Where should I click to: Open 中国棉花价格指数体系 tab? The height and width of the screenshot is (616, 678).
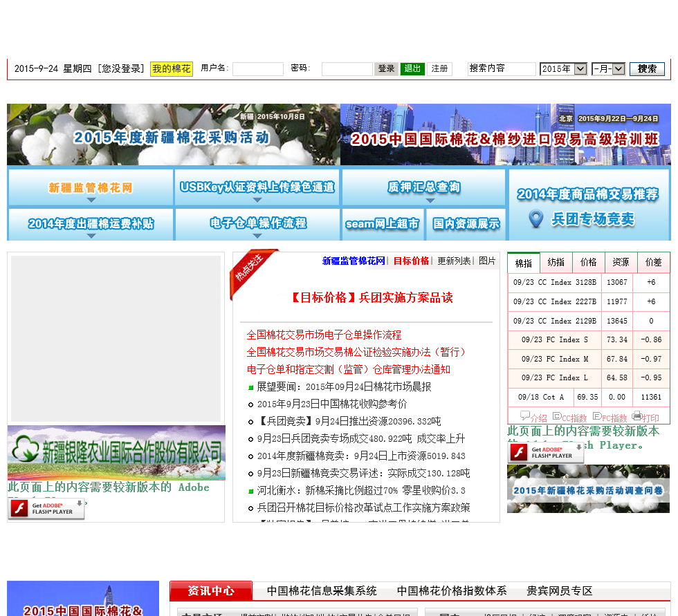pos(452,590)
